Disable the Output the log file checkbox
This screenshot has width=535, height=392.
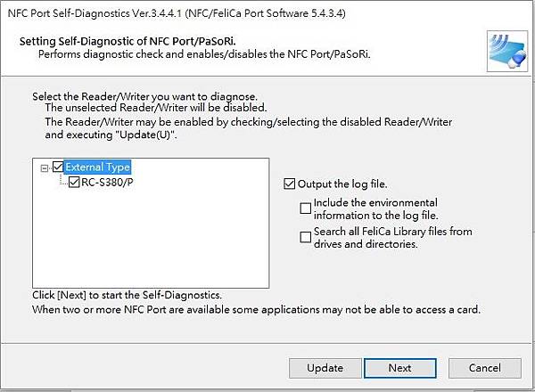click(289, 184)
